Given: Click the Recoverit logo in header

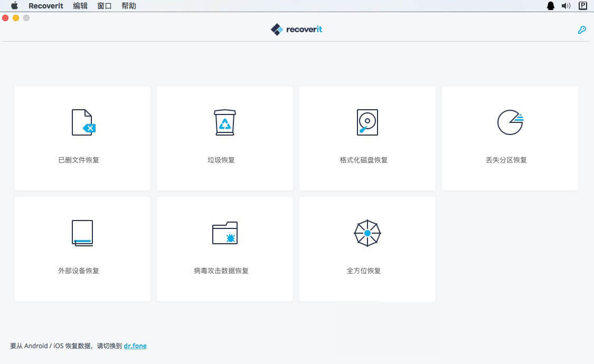Looking at the screenshot, I should 296,29.
